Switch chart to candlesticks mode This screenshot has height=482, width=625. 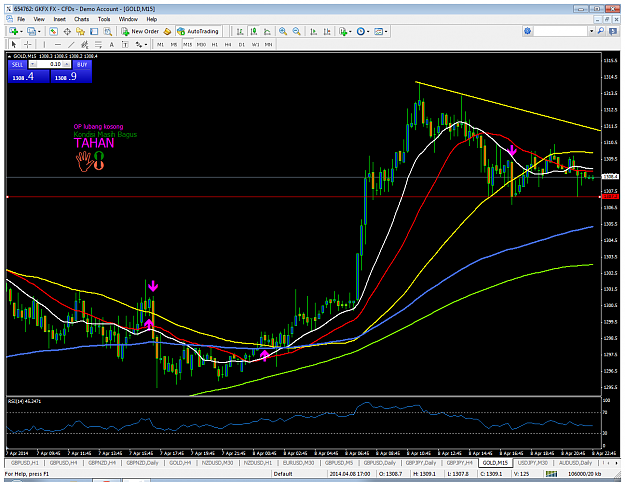point(254,31)
